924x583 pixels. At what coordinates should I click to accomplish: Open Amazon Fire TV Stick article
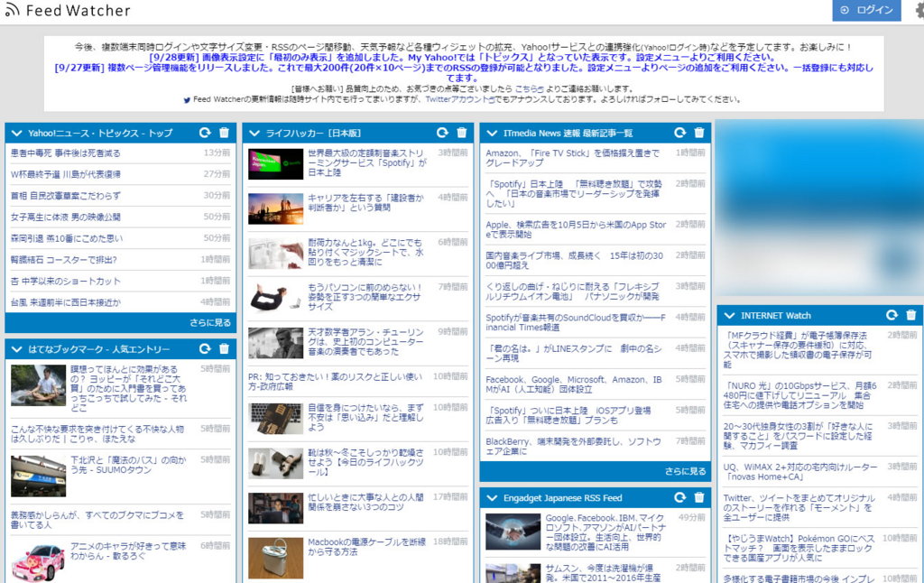pos(572,158)
